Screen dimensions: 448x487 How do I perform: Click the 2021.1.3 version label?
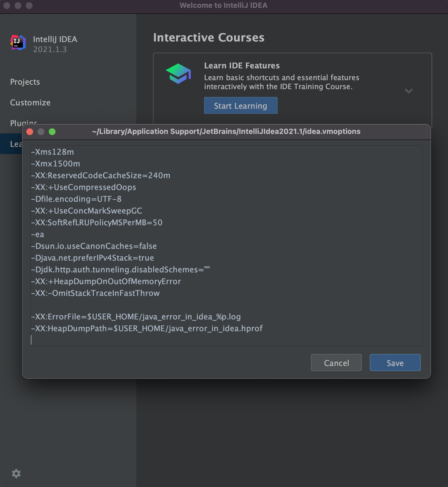(50, 49)
